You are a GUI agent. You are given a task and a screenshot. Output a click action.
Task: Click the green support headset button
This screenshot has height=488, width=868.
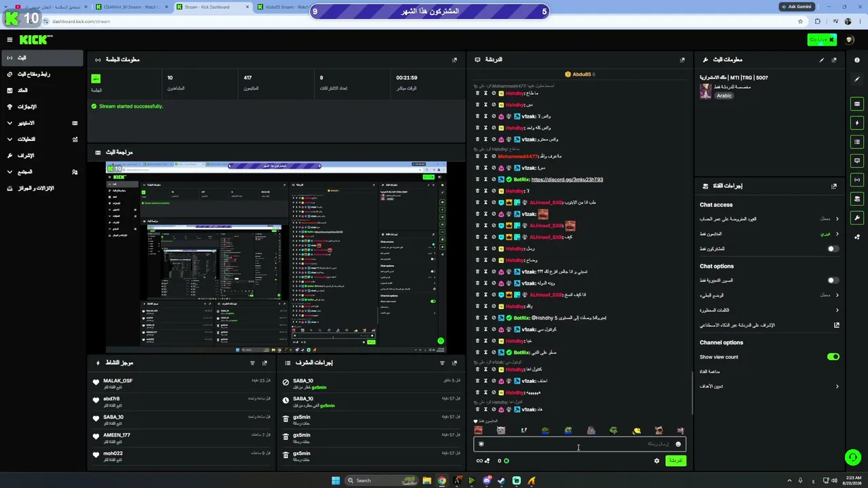click(853, 458)
